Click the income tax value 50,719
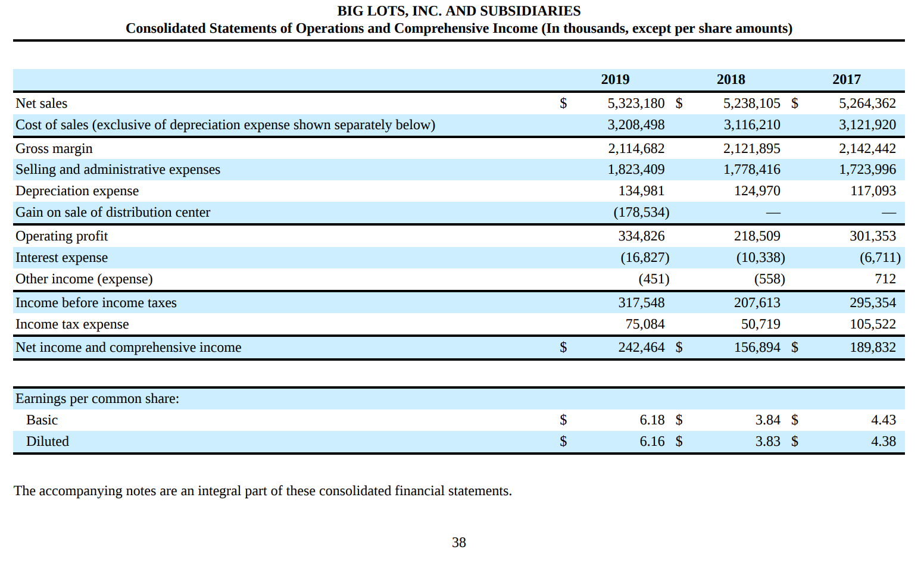This screenshot has width=924, height=569. tap(760, 324)
